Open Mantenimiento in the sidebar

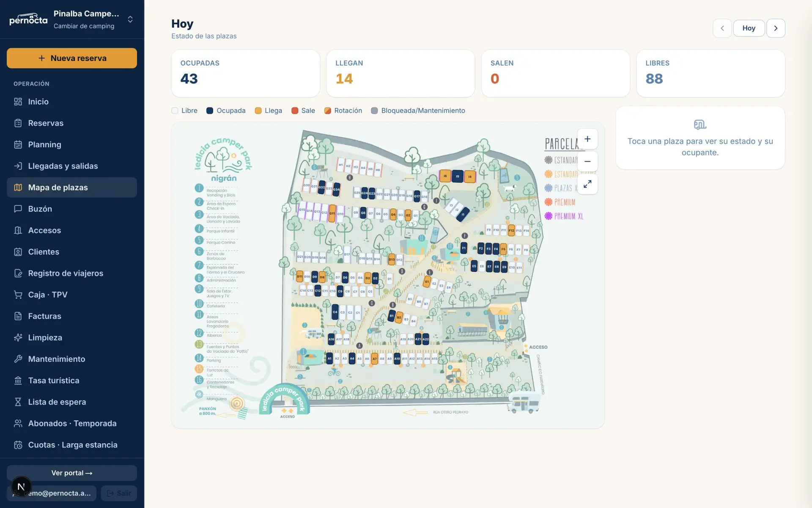pos(72,359)
